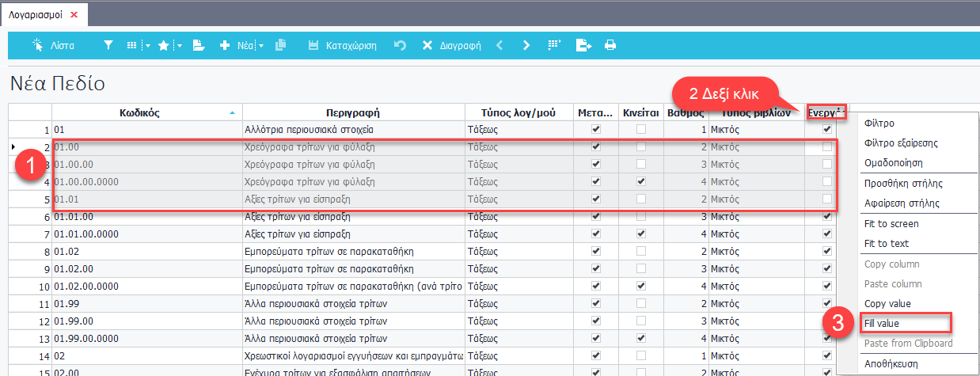The height and width of the screenshot is (376, 980).
Task: Choose Ομαδοποίηση in the context menu
Action: pos(893,162)
